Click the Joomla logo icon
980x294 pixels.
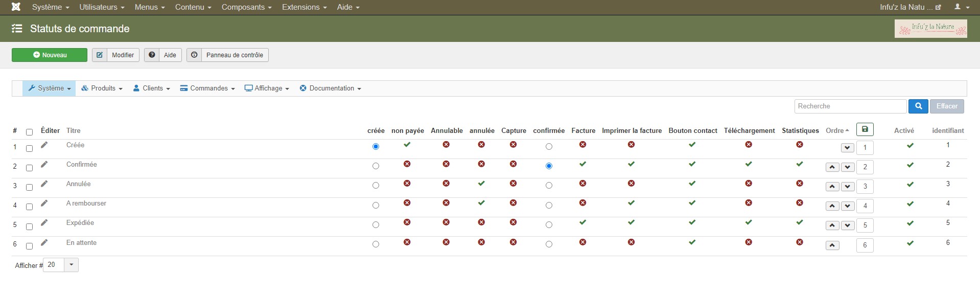tap(16, 7)
